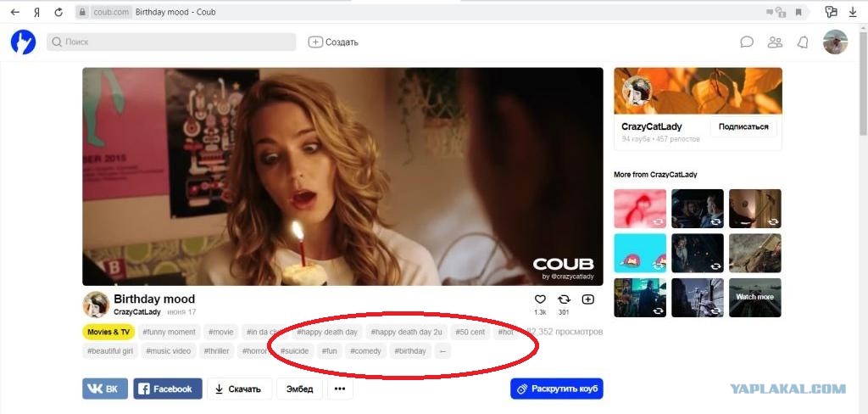Open the pink flamingo coub thumbnail
Viewport: 868px width, 414px height.
[x=640, y=209]
